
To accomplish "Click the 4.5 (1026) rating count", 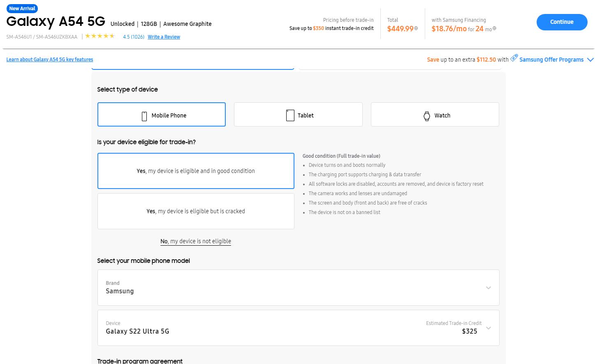I will coord(134,37).
